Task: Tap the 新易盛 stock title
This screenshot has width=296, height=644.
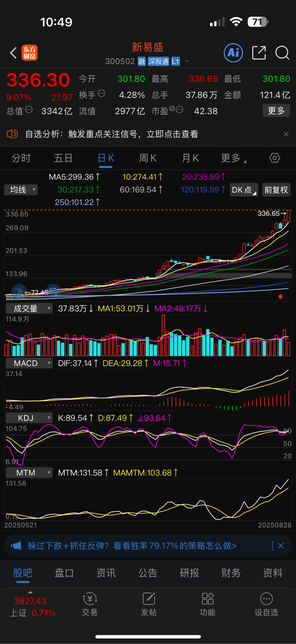Action: click(x=148, y=47)
